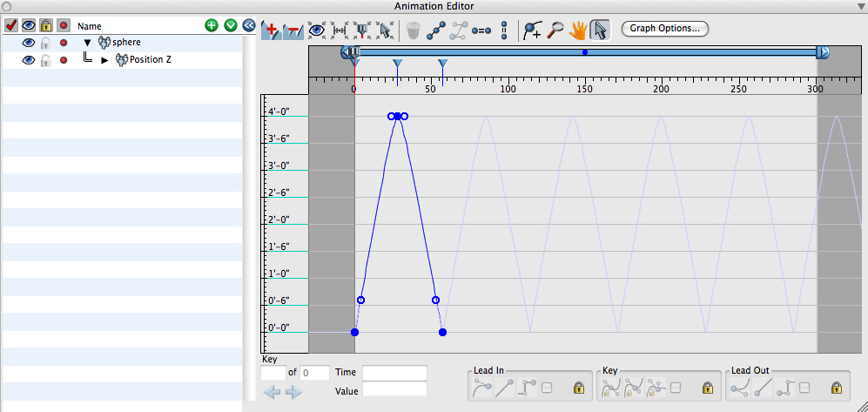868x412 pixels.
Task: Click the Name column header
Action: pyautogui.click(x=89, y=25)
